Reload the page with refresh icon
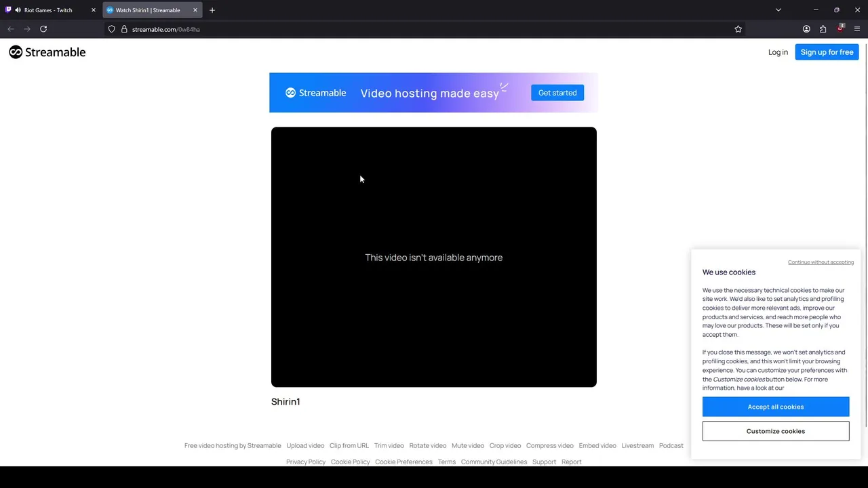868x488 pixels. (43, 29)
